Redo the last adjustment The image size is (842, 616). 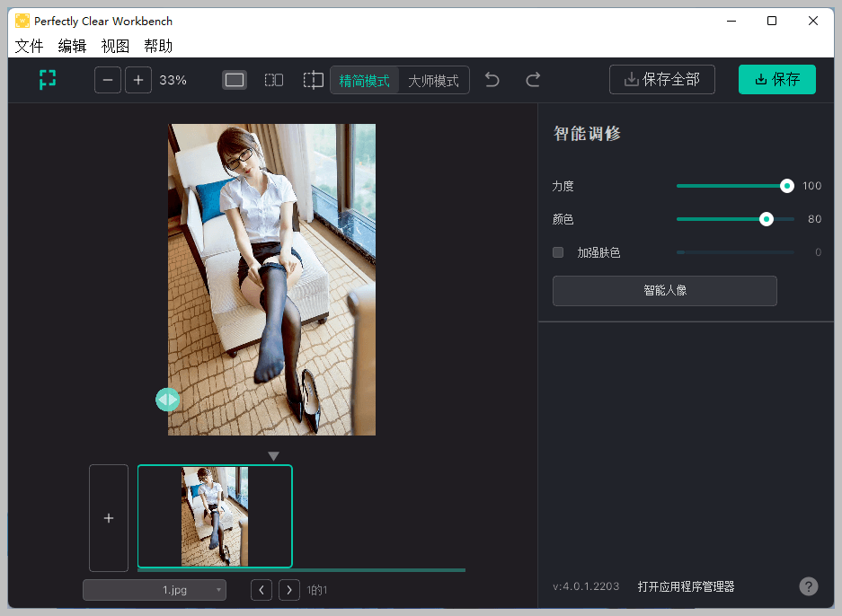533,80
